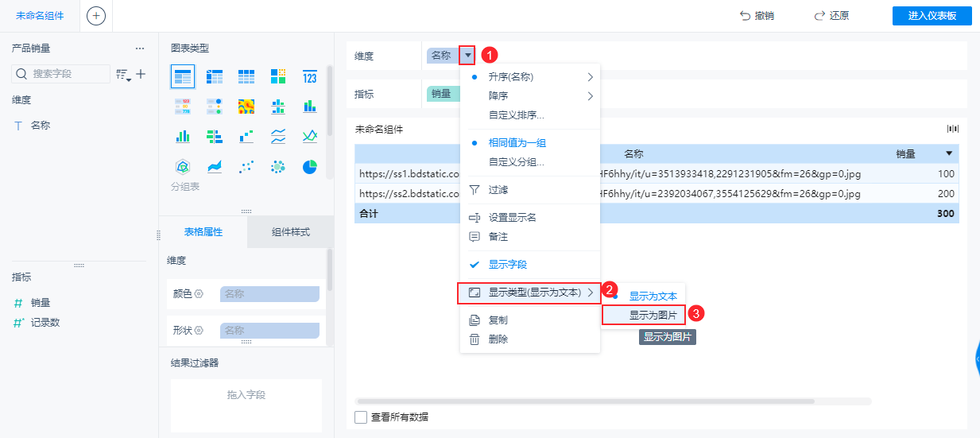Click the 销量 pill in 指标 row
This screenshot has width=980, height=438.
(444, 94)
